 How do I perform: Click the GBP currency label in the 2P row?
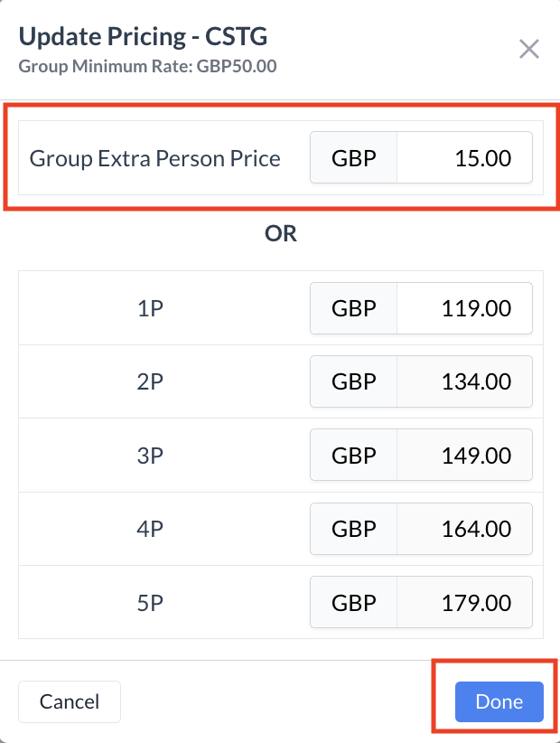click(x=354, y=381)
